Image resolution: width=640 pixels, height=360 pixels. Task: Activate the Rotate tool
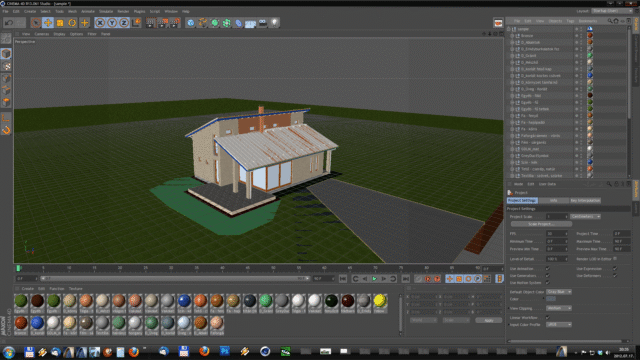(72, 23)
